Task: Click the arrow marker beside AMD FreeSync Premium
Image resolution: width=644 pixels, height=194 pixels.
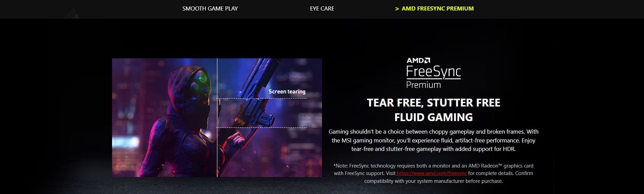Action: pyautogui.click(x=397, y=9)
